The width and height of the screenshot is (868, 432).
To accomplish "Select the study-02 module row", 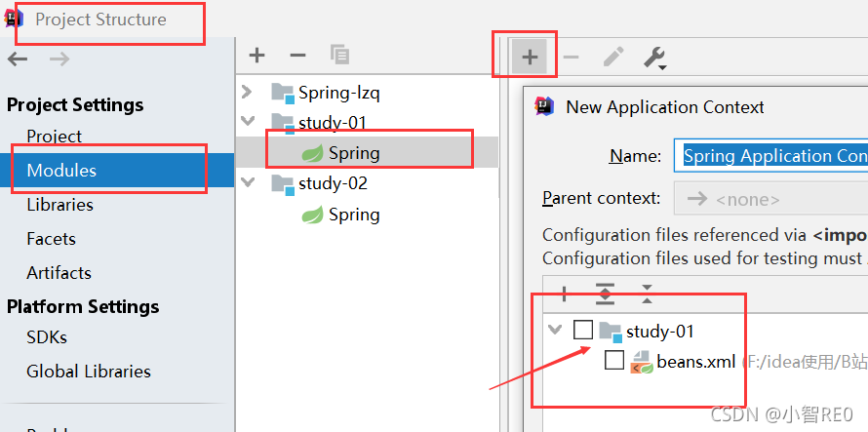I will click(x=367, y=183).
